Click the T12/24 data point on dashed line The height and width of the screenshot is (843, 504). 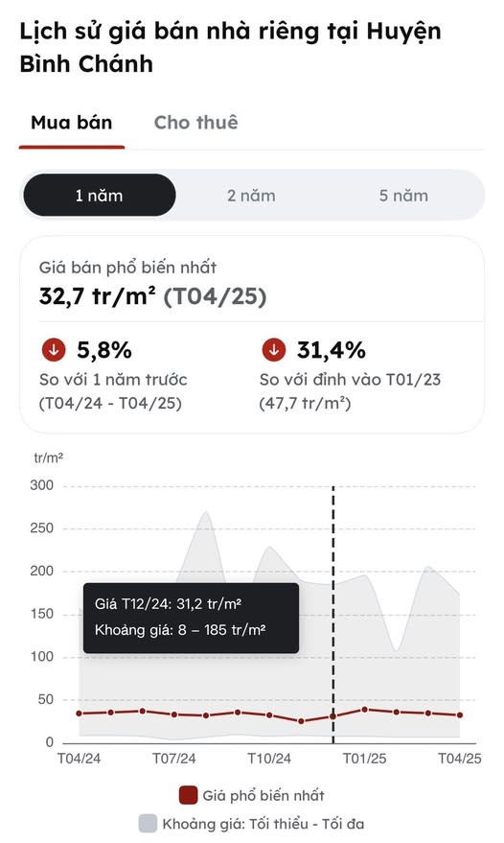coord(333,716)
